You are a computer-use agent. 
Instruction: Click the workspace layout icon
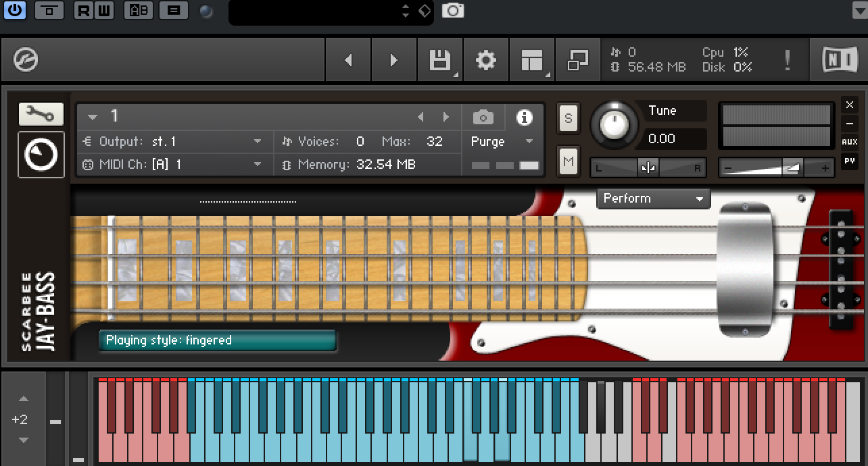tap(532, 61)
